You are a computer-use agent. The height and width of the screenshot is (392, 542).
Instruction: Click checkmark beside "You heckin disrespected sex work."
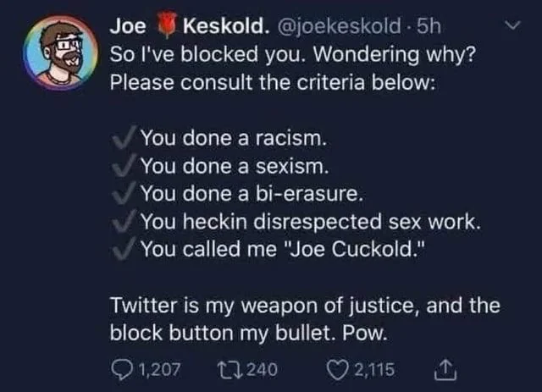[124, 223]
